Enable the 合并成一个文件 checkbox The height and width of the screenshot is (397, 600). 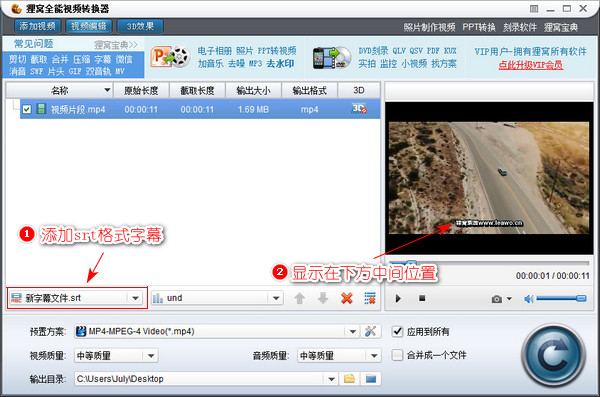coord(398,355)
